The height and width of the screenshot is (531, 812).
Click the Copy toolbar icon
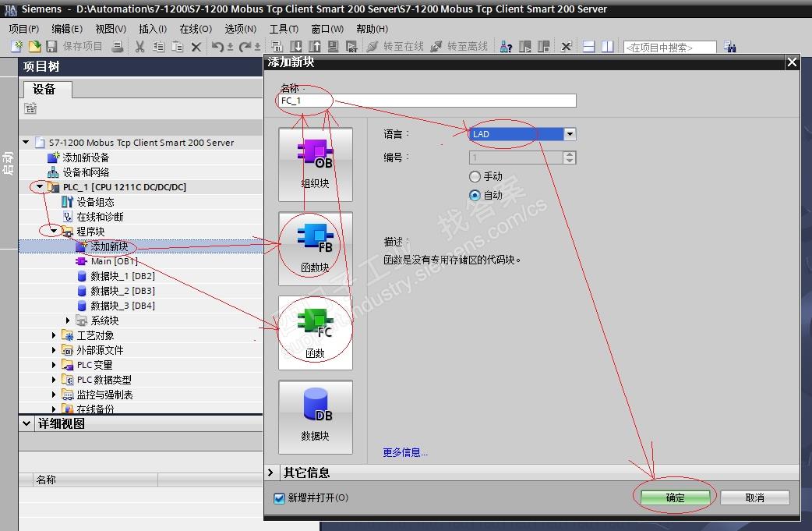[x=158, y=47]
